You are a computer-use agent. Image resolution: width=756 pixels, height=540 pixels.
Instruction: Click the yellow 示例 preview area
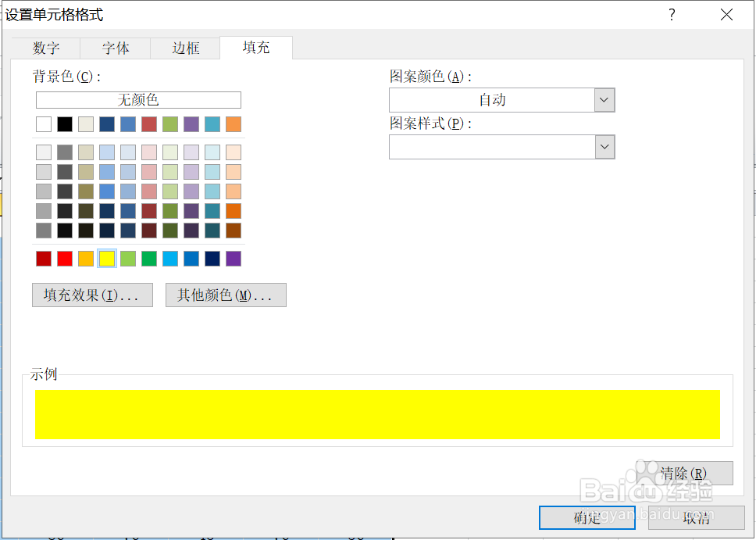coord(377,414)
